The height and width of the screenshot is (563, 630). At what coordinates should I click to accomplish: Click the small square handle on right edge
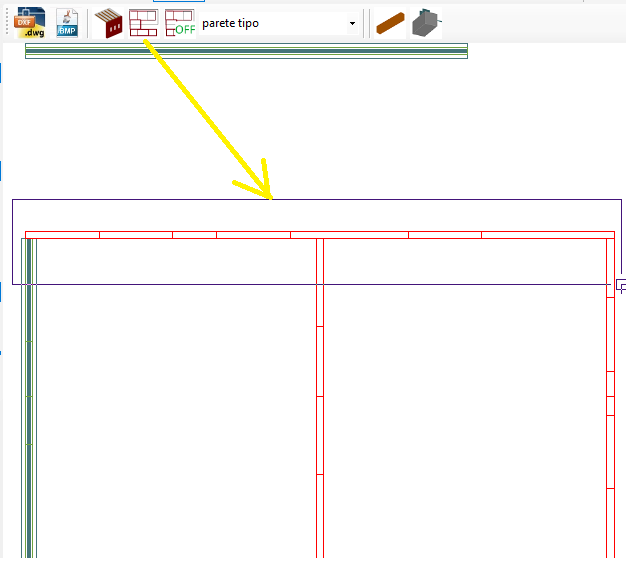click(621, 285)
